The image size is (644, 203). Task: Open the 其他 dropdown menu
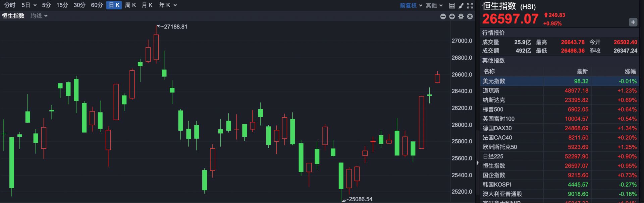434,5
